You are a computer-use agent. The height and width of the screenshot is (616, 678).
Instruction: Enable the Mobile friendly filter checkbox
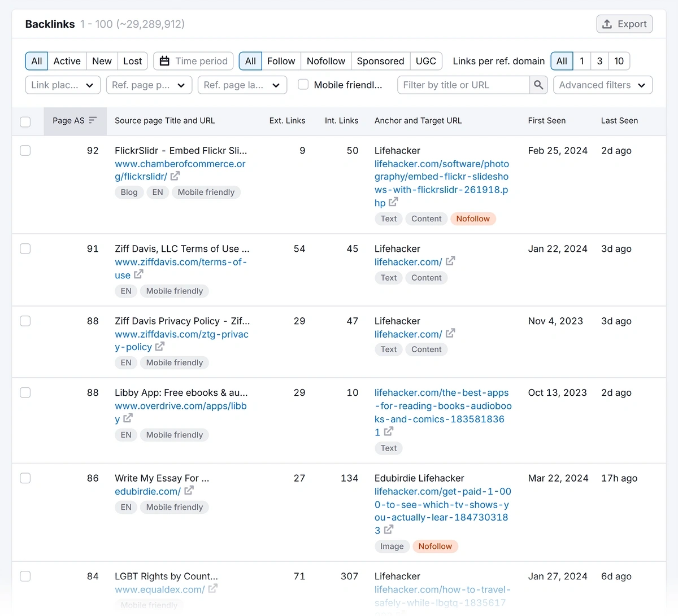click(x=303, y=85)
